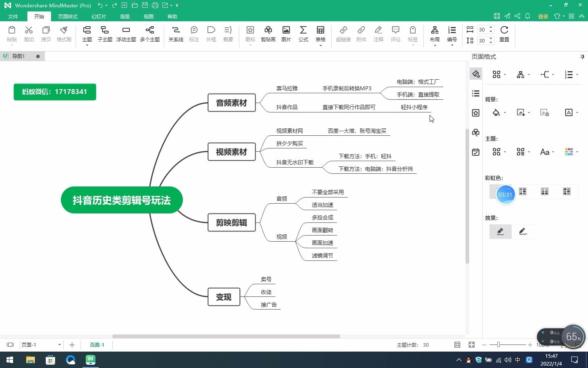
Task: Click the Reset (重置) icon
Action: coord(504,30)
